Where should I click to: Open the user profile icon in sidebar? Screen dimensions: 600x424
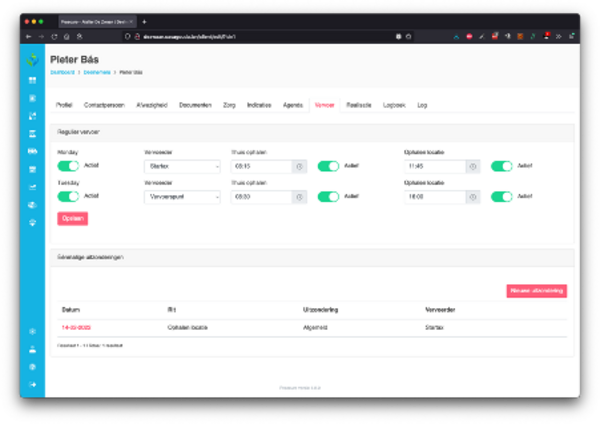[x=32, y=349]
